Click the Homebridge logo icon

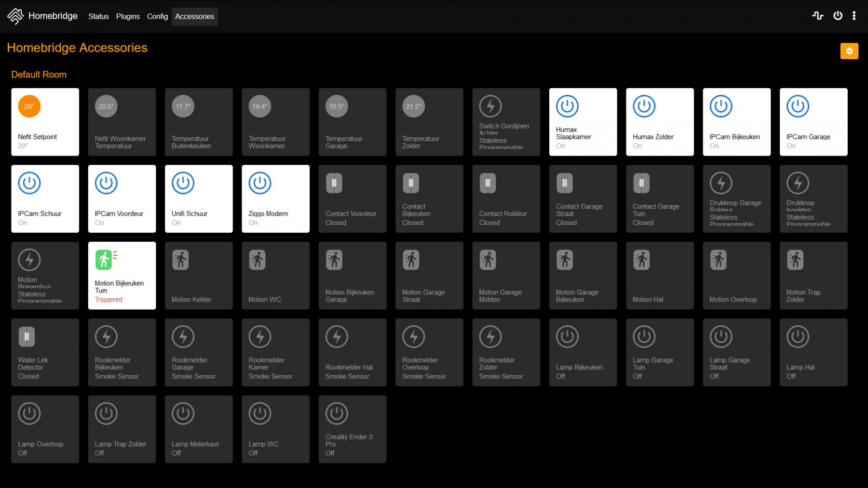tap(15, 16)
